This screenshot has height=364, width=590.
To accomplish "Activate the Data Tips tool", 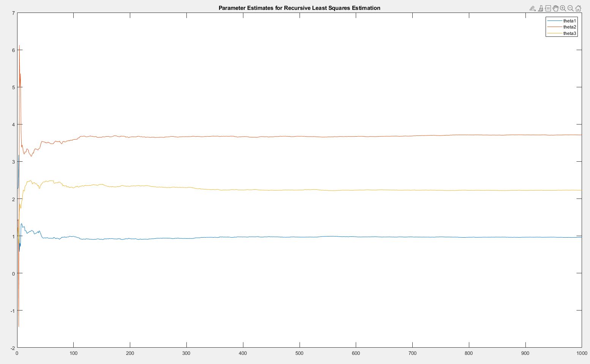I will tap(548, 8).
